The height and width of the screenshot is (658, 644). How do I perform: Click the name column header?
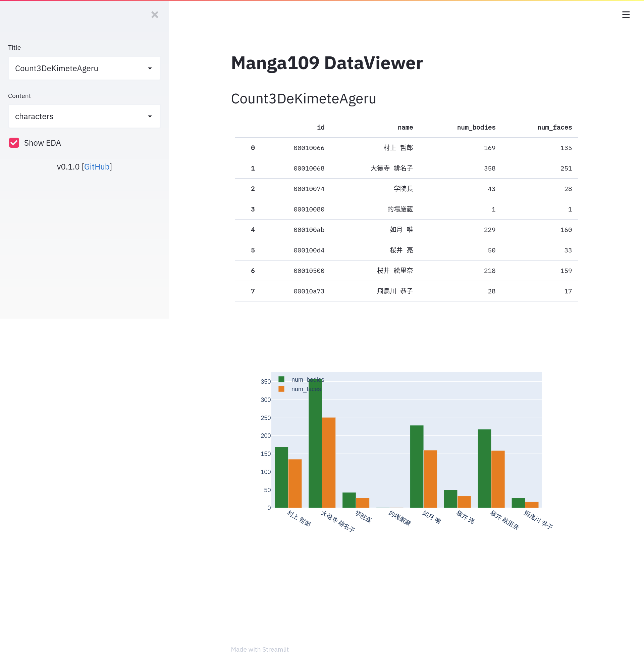[405, 127]
